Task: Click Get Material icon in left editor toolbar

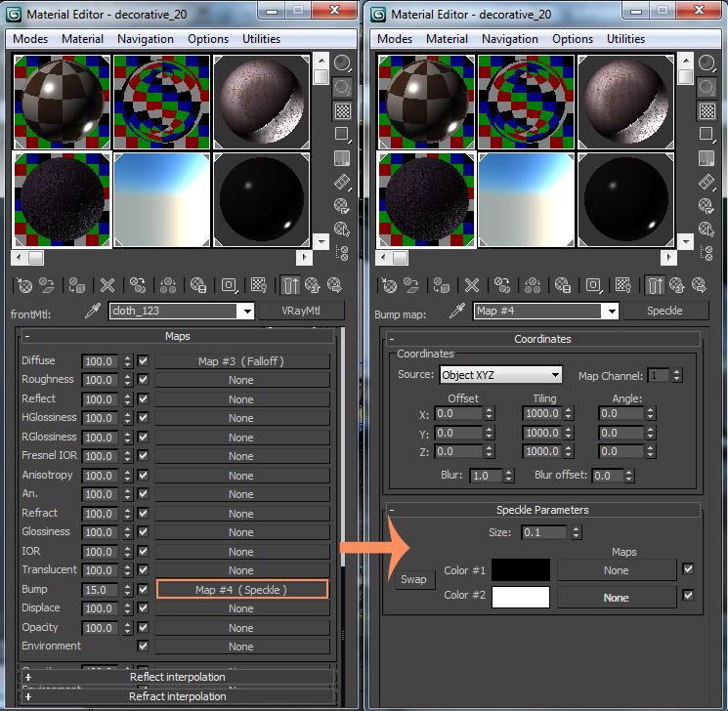Action: pos(26,285)
